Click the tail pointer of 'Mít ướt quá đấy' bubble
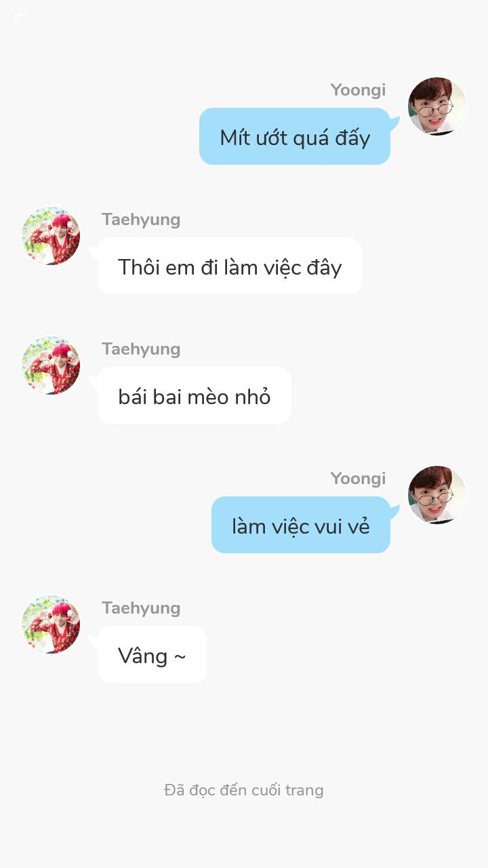This screenshot has width=488, height=868. coord(394,123)
